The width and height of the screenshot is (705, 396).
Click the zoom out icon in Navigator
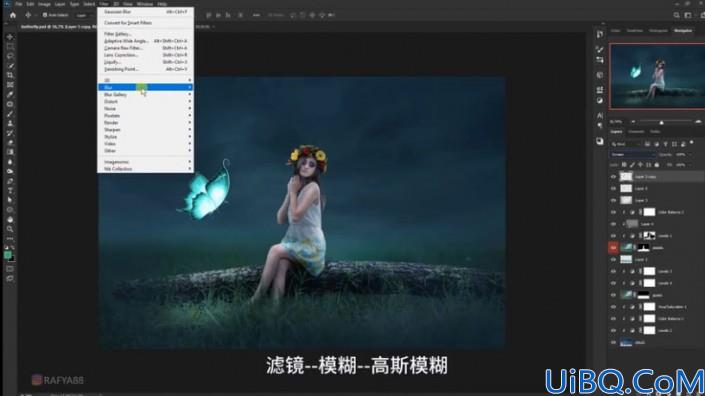633,122
